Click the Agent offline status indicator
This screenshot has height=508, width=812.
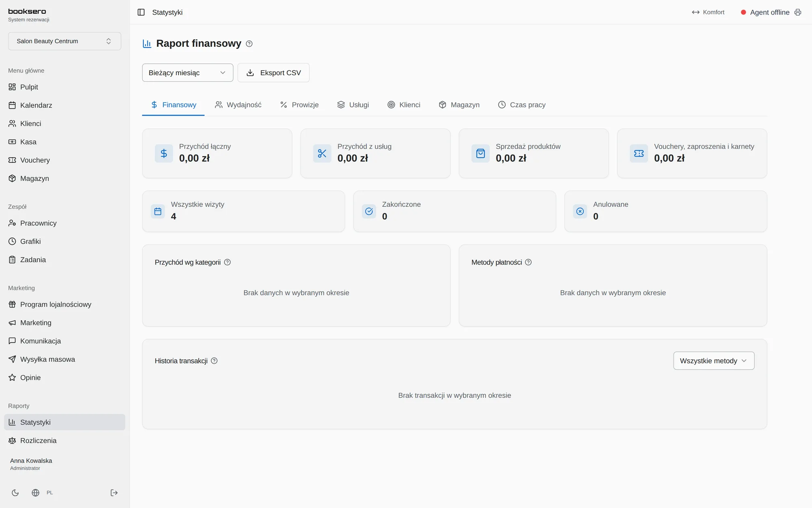point(765,12)
